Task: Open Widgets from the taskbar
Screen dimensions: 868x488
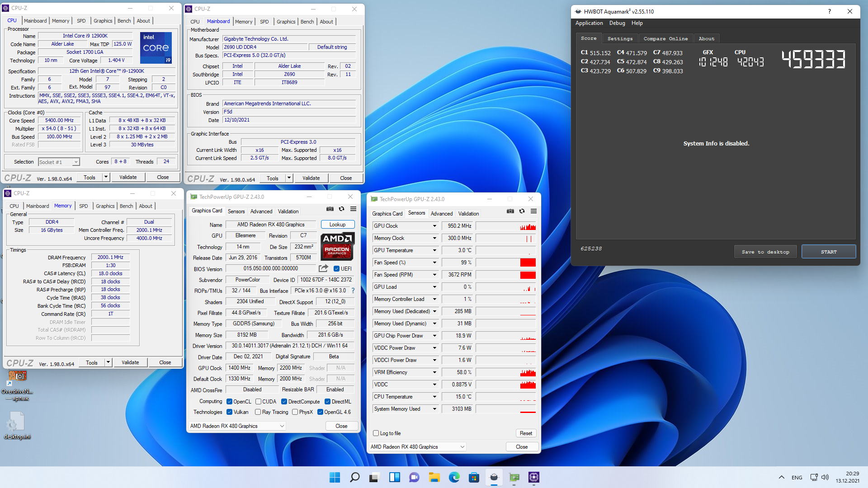Action: [x=394, y=477]
